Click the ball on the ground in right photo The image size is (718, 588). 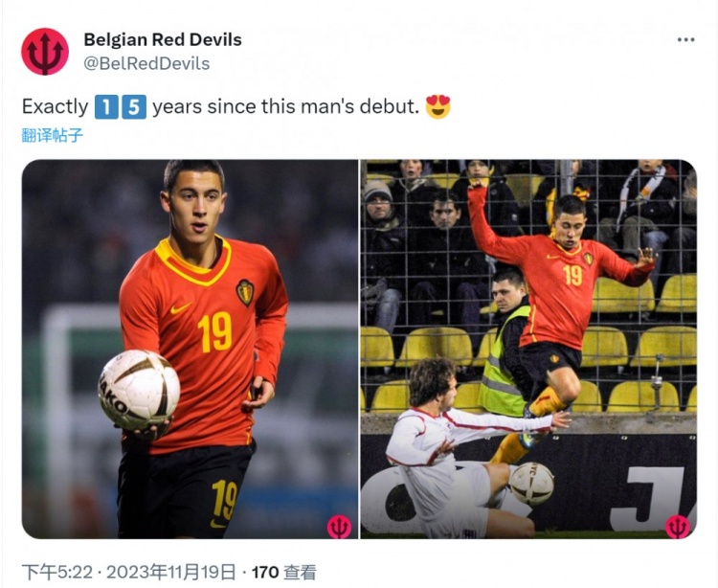click(531, 484)
